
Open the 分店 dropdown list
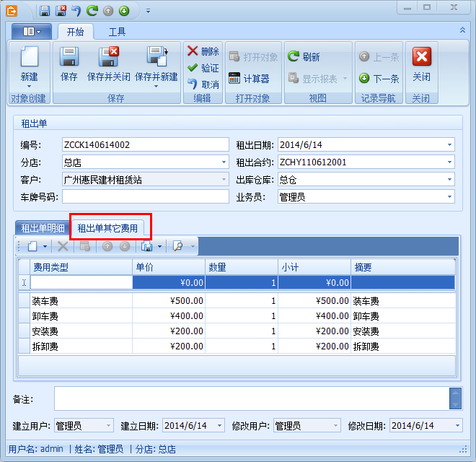[x=224, y=162]
